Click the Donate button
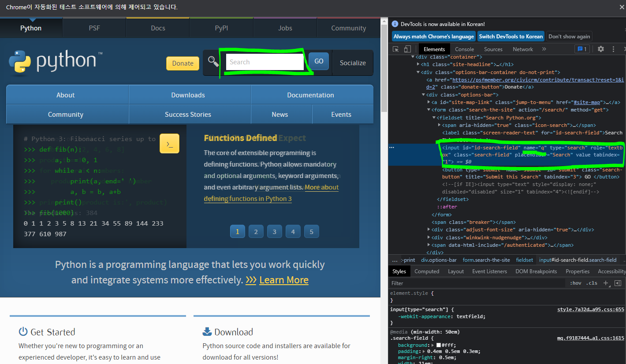Image resolution: width=626 pixels, height=364 pixels. (183, 63)
